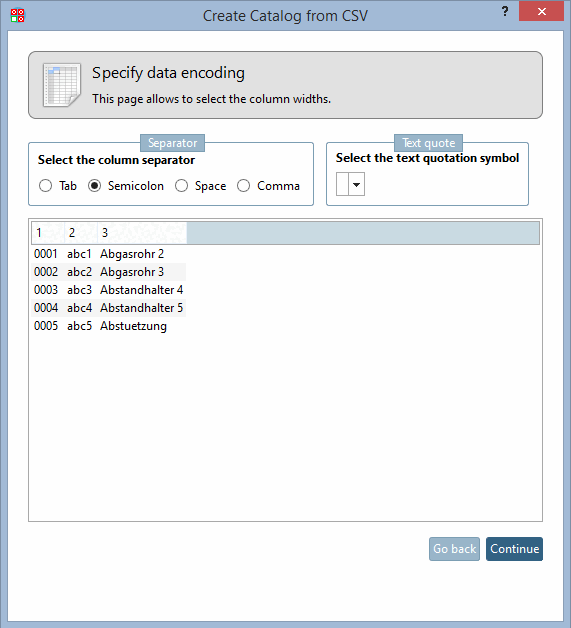Click the Text quote group label
The image size is (571, 628).
point(428,143)
